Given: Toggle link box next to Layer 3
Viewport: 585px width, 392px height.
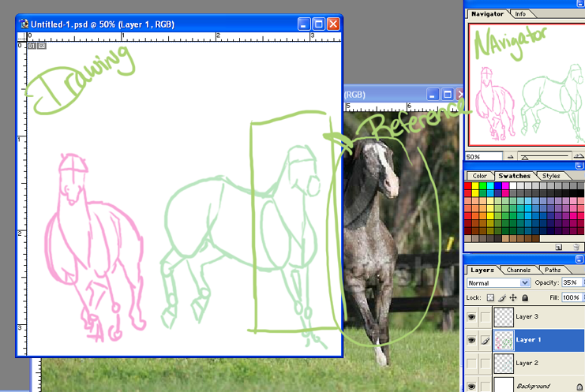Looking at the screenshot, I should coord(486,317).
